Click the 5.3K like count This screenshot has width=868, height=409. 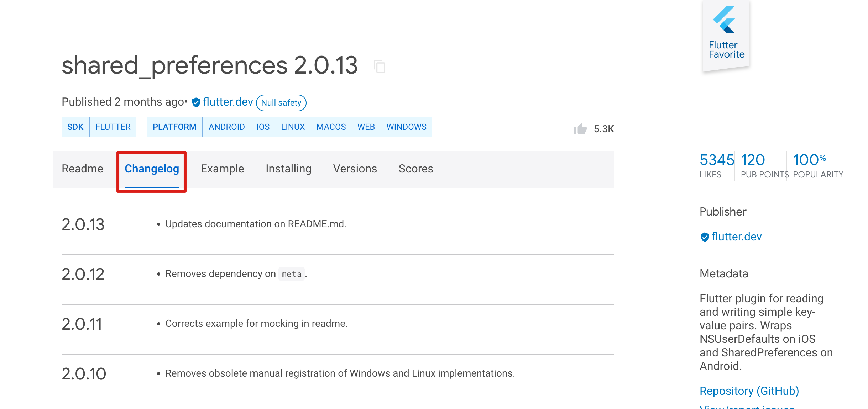(604, 129)
